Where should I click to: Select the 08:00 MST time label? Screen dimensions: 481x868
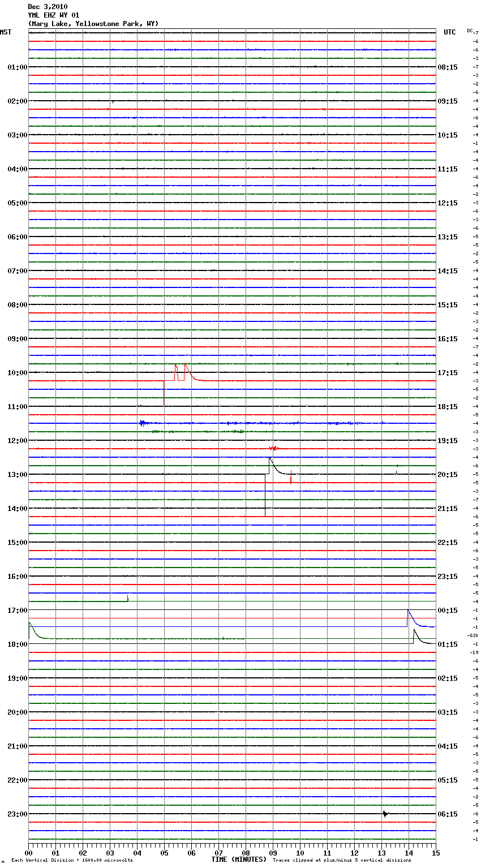(18, 304)
